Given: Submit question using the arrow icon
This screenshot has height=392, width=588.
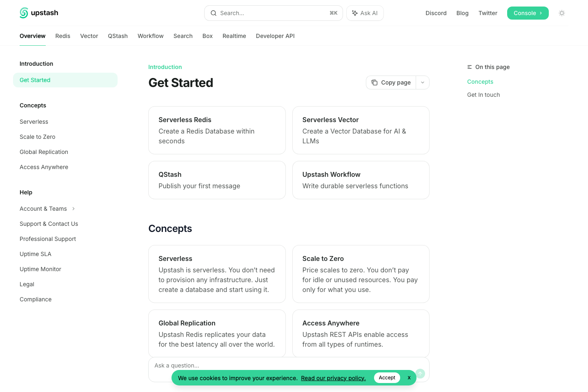Looking at the screenshot, I should tap(420, 374).
